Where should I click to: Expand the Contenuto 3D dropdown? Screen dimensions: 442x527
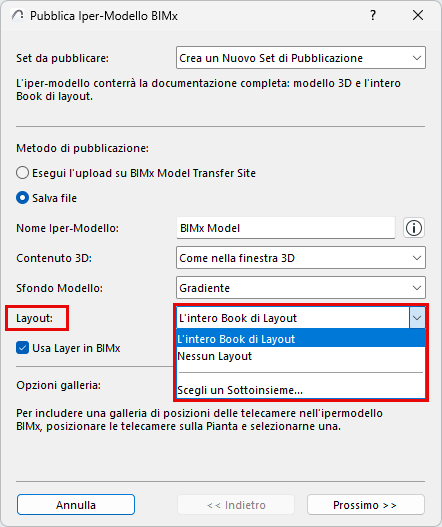coord(301,258)
